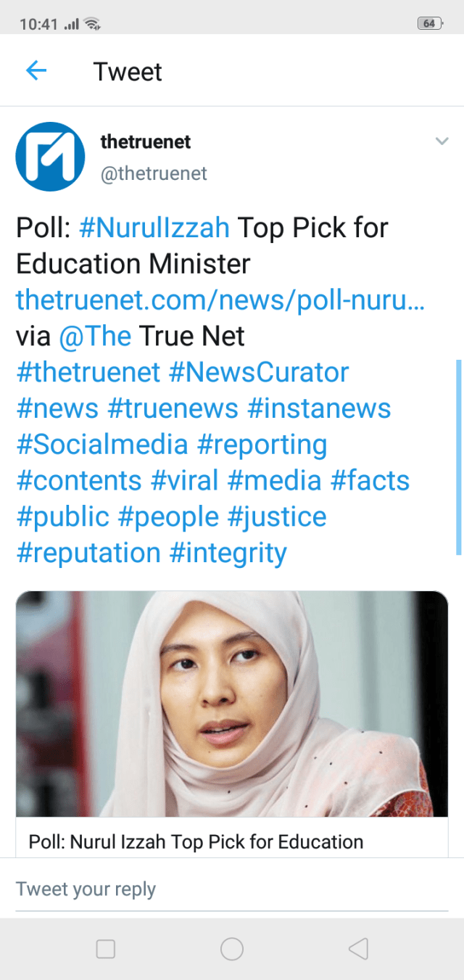
Task: Tap the link card headline text
Action: (x=196, y=841)
